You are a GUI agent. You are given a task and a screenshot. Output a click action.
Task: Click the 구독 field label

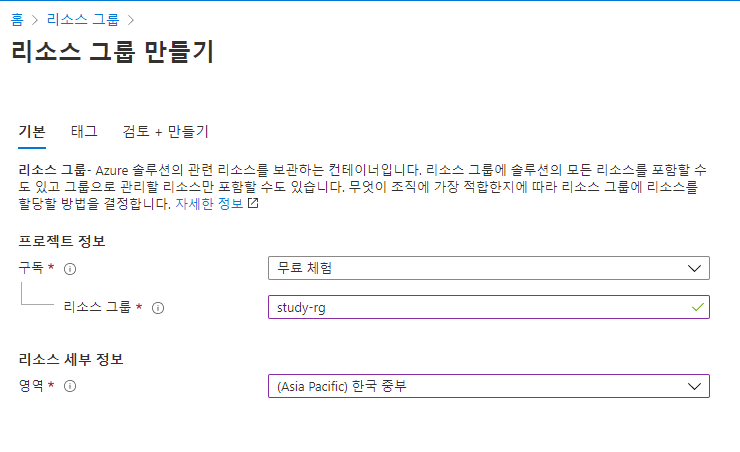pyautogui.click(x=31, y=268)
